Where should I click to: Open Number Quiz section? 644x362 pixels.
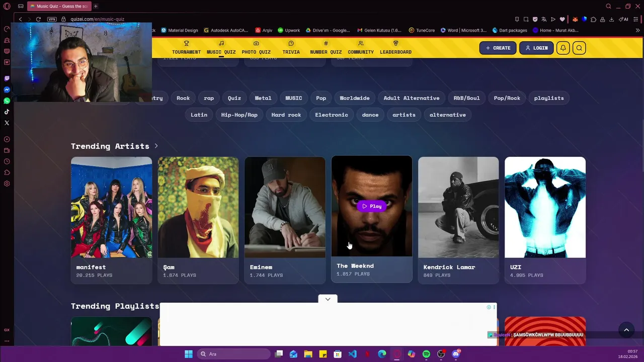coord(326,48)
